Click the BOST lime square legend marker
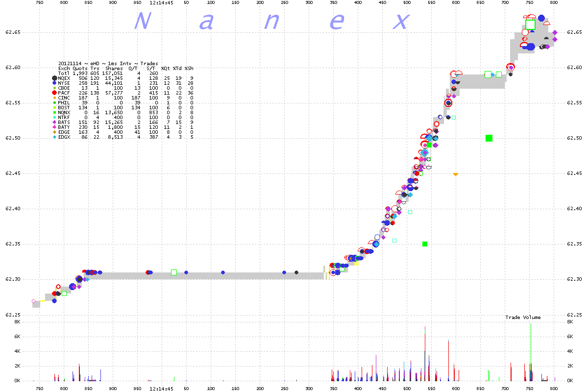The image size is (588, 392). point(54,107)
